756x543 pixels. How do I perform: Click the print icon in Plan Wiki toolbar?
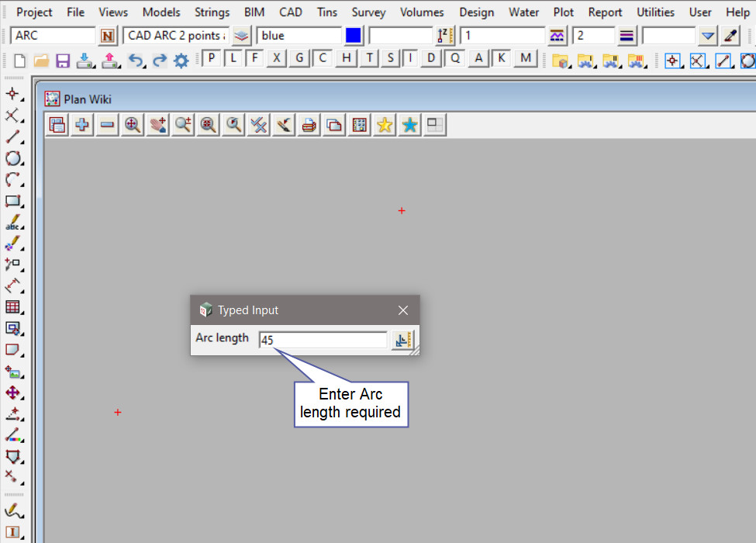[x=309, y=125]
